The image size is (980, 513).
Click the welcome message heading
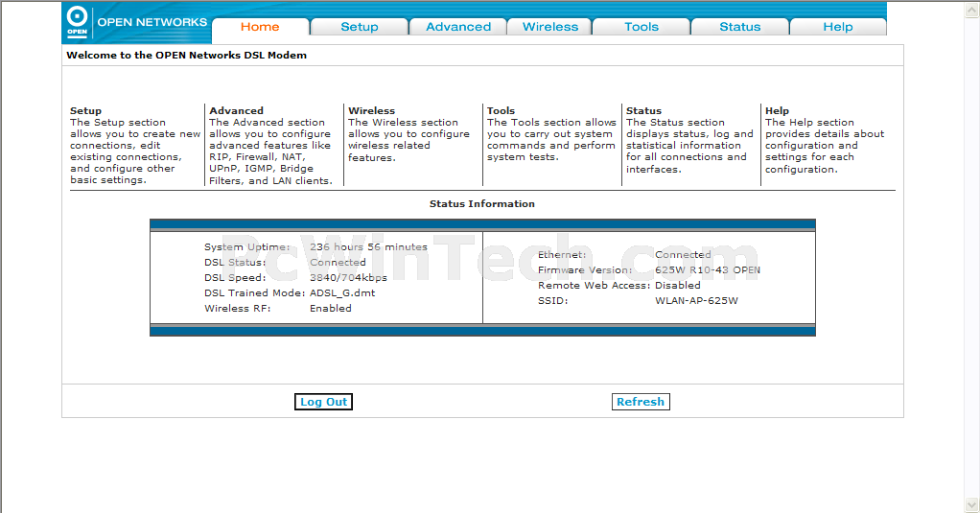click(x=186, y=55)
